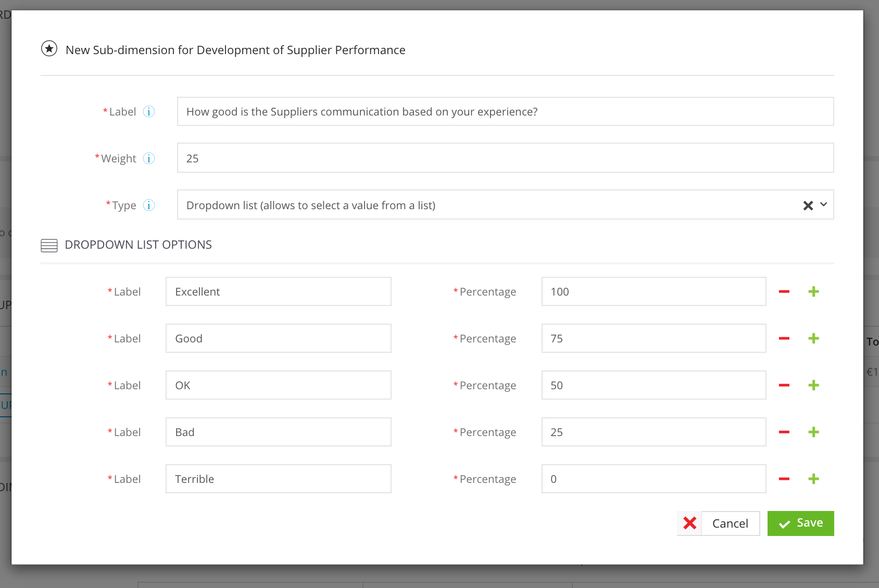Click the info icon next to Weight
This screenshot has height=588, width=879.
(x=149, y=159)
